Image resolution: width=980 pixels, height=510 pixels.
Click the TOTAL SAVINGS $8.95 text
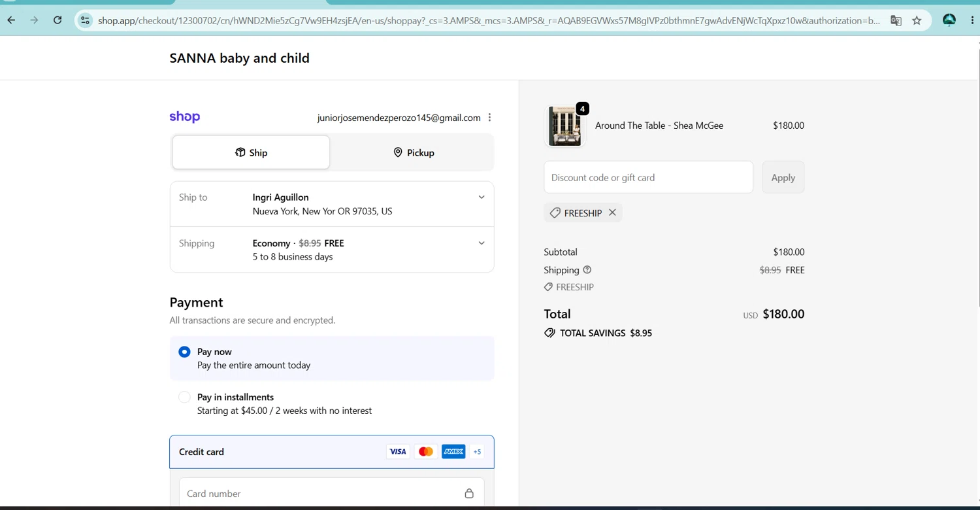click(x=606, y=333)
